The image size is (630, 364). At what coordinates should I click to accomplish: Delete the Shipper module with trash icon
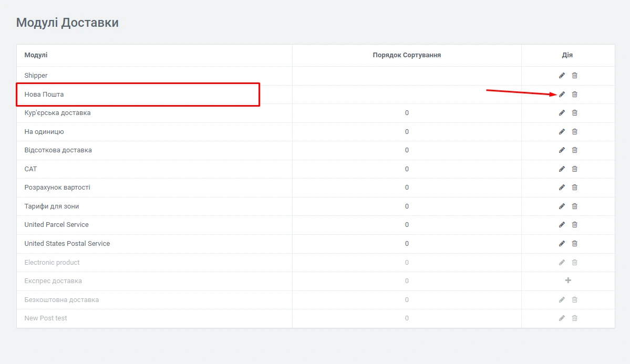click(574, 76)
